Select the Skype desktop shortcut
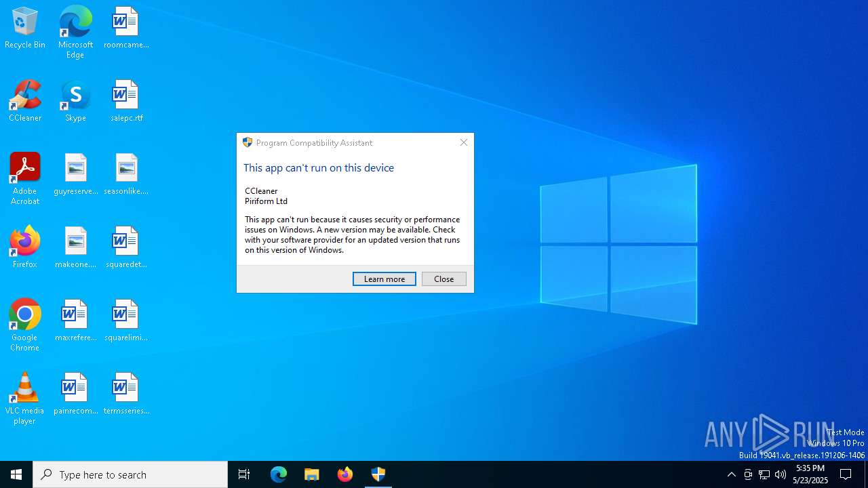The width and height of the screenshot is (868, 488). [x=75, y=102]
